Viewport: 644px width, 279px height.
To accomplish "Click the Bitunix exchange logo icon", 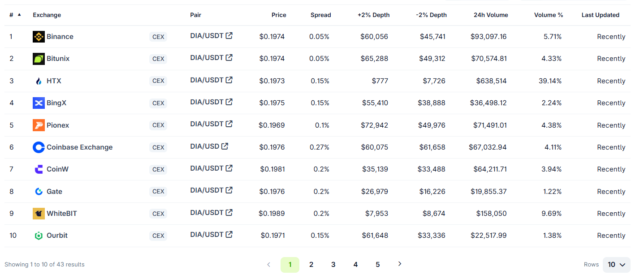I will pos(39,59).
